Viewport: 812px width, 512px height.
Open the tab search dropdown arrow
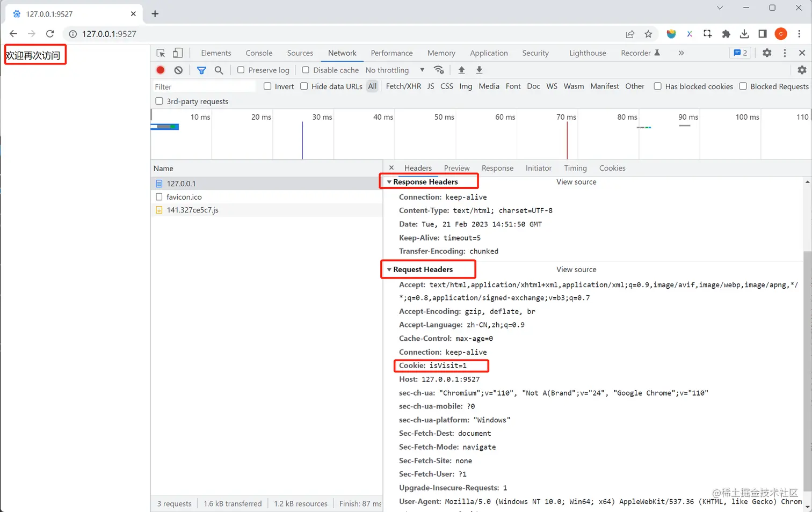(x=720, y=8)
